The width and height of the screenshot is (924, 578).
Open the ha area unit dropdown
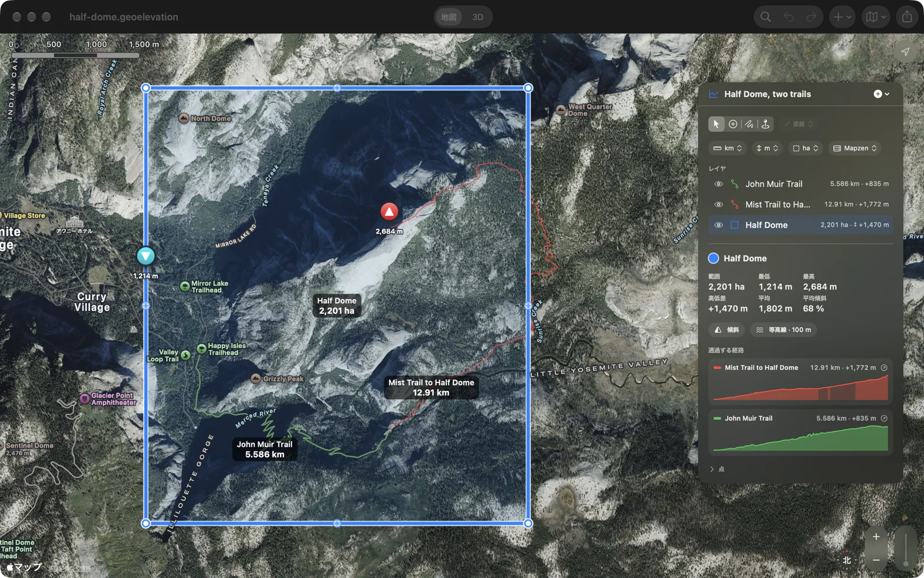[x=806, y=149]
